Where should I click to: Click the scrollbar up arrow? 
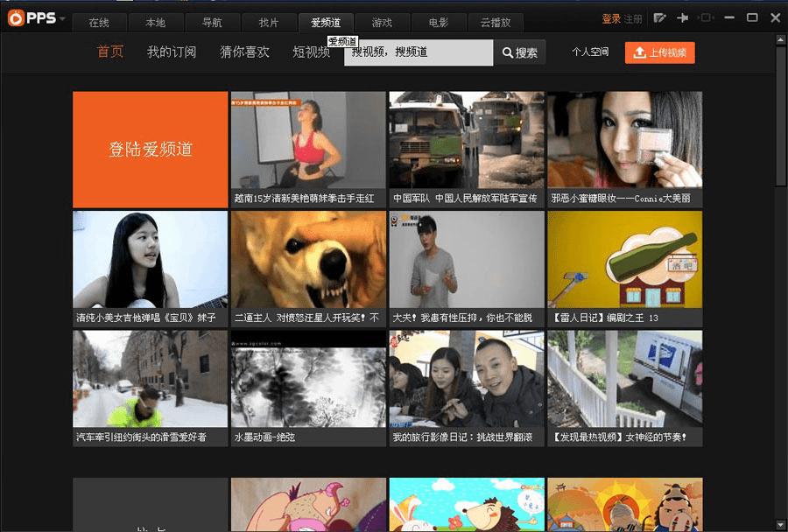coord(780,39)
